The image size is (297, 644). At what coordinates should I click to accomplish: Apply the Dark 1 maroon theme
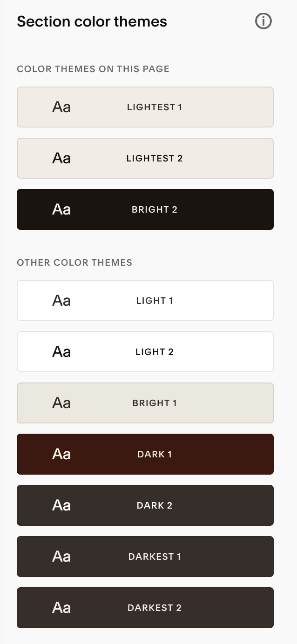(x=145, y=454)
